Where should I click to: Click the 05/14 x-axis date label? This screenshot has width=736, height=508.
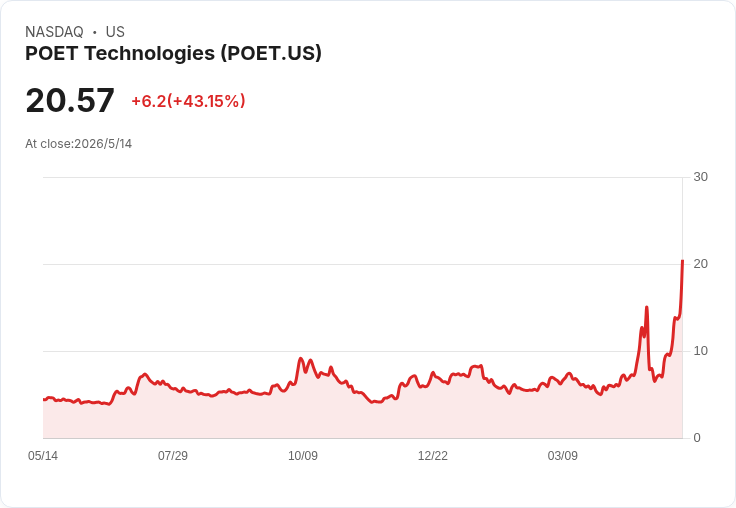click(43, 455)
